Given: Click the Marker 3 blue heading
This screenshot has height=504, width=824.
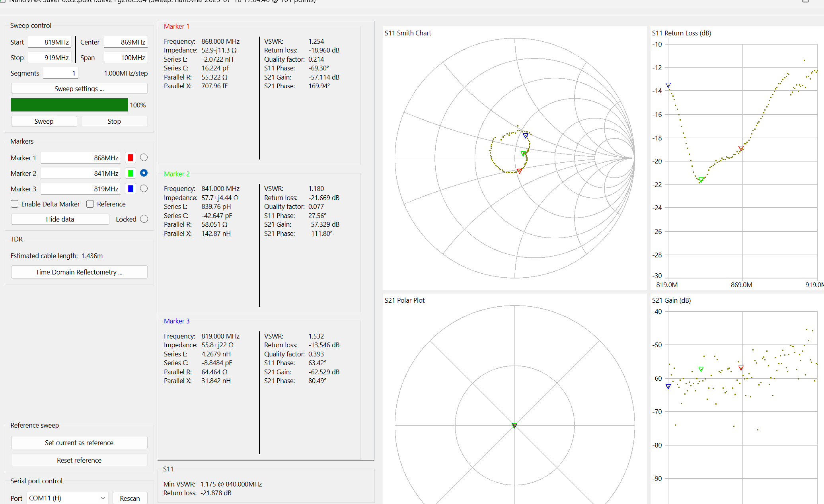Looking at the screenshot, I should coord(177,321).
